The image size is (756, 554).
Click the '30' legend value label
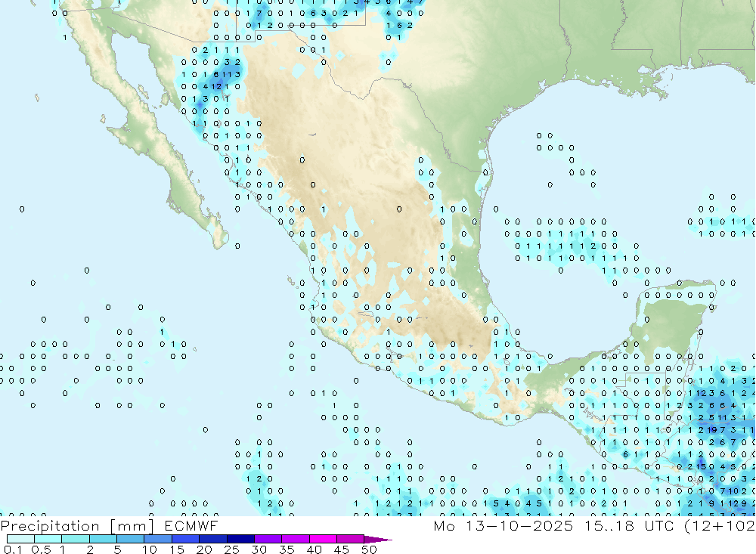[259, 549]
